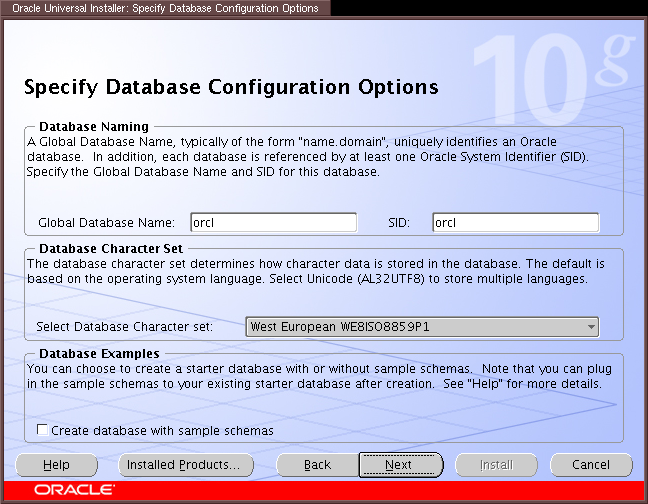Viewport: 648px width, 504px height.
Task: Click the 'Global Database Name:' label text
Action: coord(107,222)
